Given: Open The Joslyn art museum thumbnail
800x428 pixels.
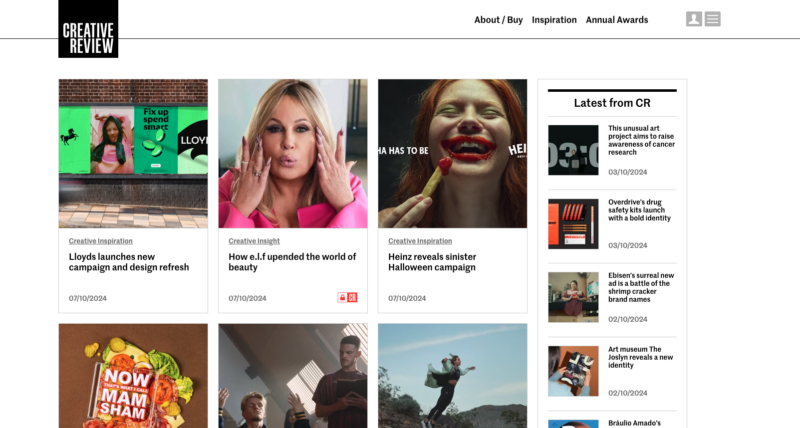Looking at the screenshot, I should pyautogui.click(x=573, y=371).
